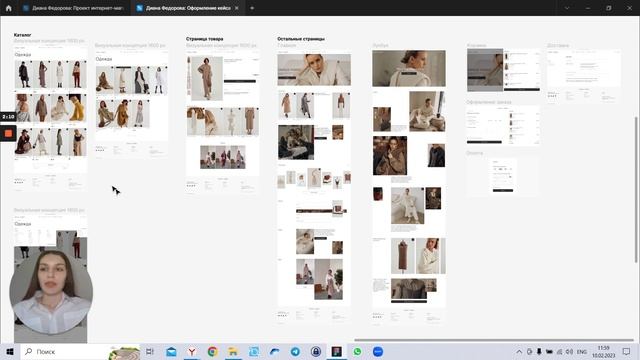640x360 pixels.
Task: Expand the title bar chevron menu
Action: tap(567, 8)
